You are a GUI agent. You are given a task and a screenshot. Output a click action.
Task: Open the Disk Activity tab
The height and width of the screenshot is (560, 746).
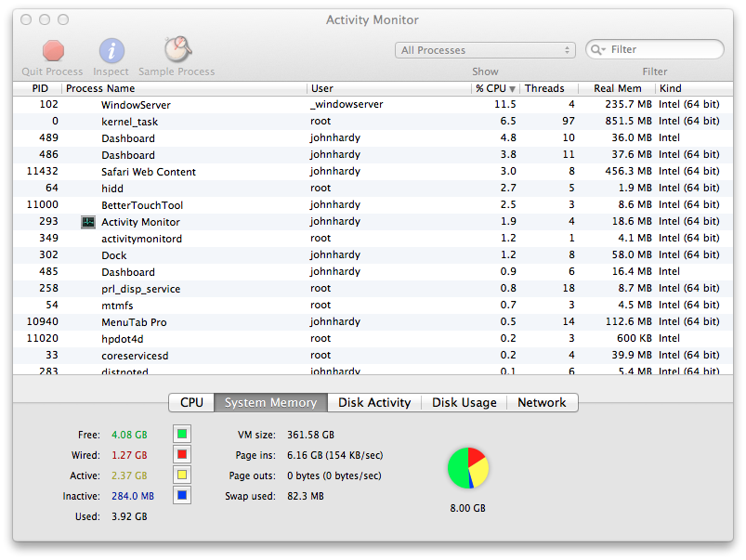pyautogui.click(x=374, y=402)
